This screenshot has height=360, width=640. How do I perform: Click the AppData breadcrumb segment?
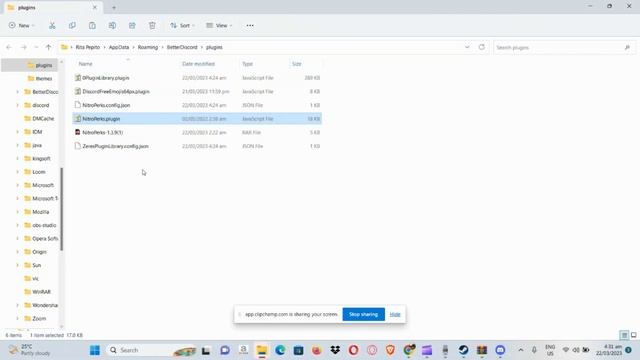(x=119, y=47)
